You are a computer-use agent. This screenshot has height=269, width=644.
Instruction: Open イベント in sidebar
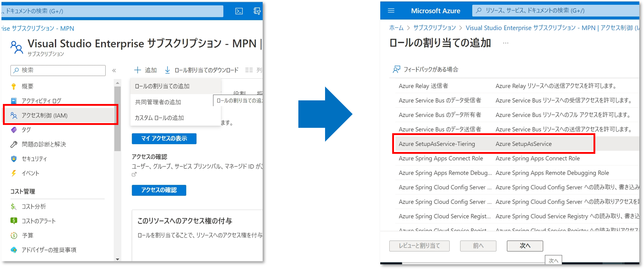coord(30,173)
